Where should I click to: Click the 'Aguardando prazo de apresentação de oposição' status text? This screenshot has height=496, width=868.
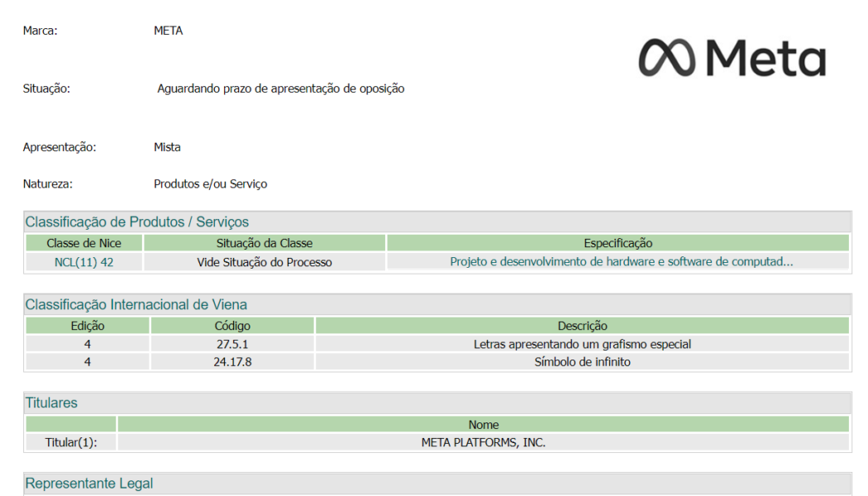[281, 88]
